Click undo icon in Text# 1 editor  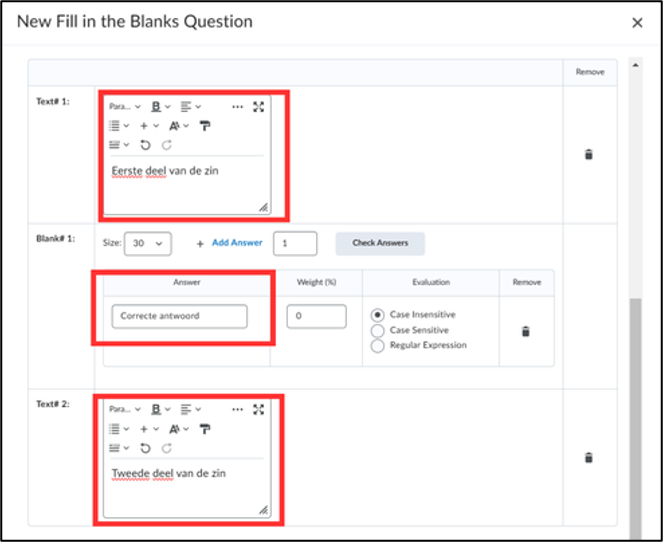tap(145, 145)
